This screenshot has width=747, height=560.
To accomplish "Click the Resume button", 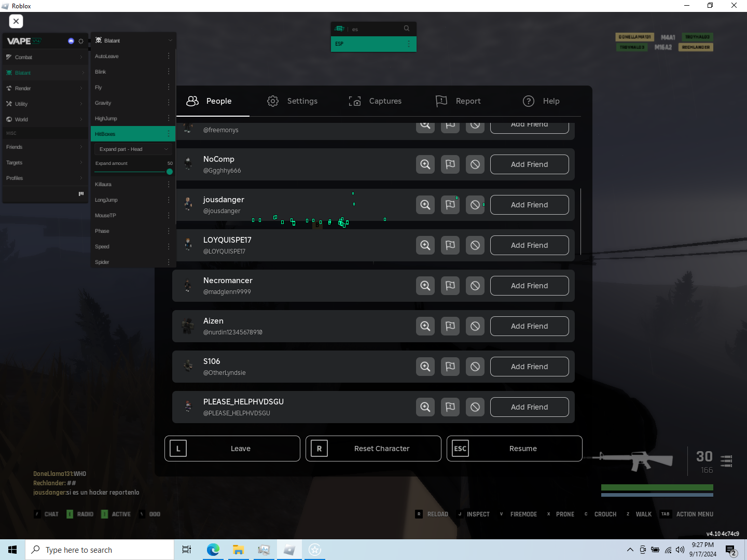I will click(x=515, y=449).
